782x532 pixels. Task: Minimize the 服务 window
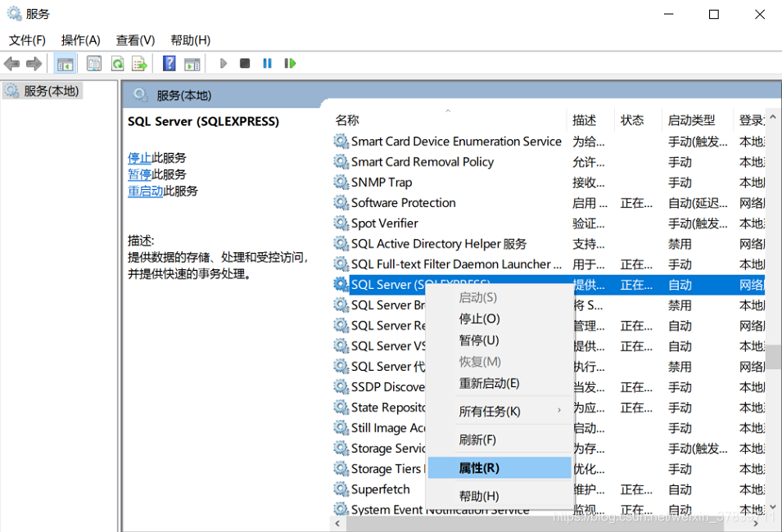(x=668, y=14)
